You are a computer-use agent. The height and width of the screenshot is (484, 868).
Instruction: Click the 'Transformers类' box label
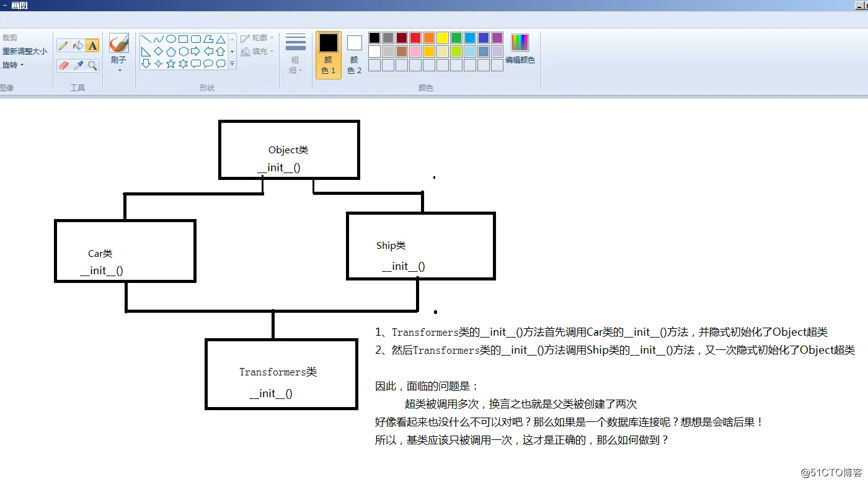coord(278,372)
